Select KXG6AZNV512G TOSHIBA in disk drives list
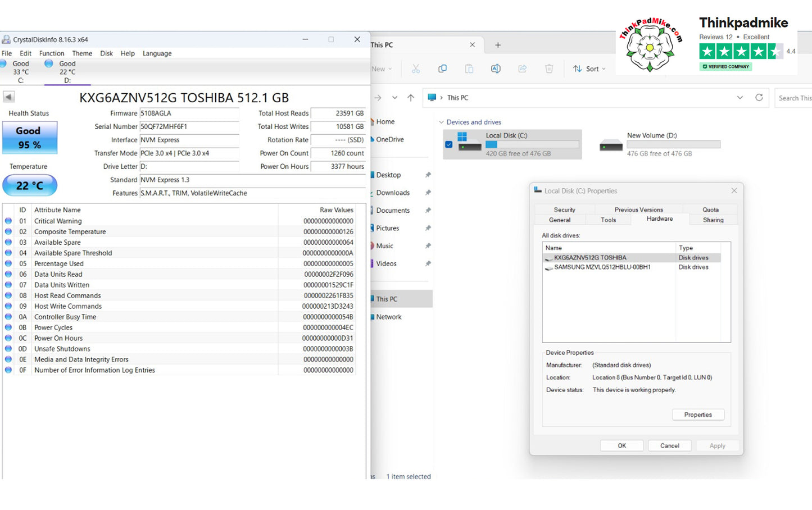Screen dimensions: 812x510 [x=632, y=257]
